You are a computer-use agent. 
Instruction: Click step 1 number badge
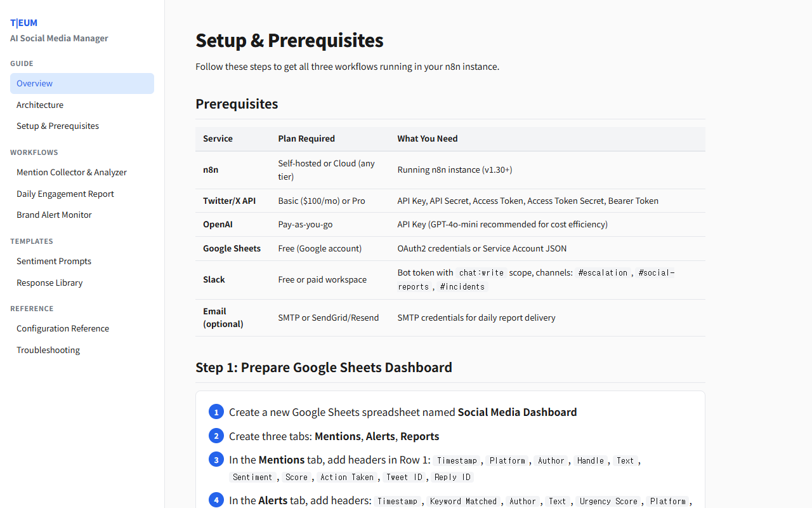pyautogui.click(x=216, y=412)
